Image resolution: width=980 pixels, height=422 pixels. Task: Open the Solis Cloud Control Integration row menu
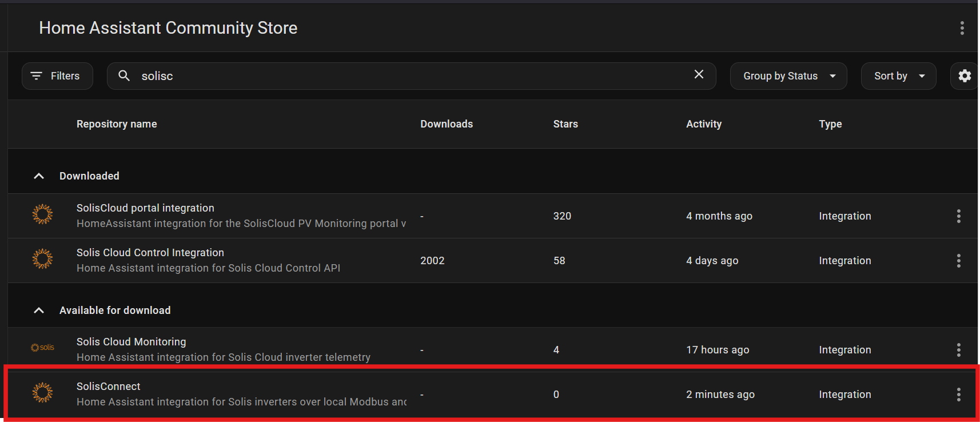[x=959, y=261]
